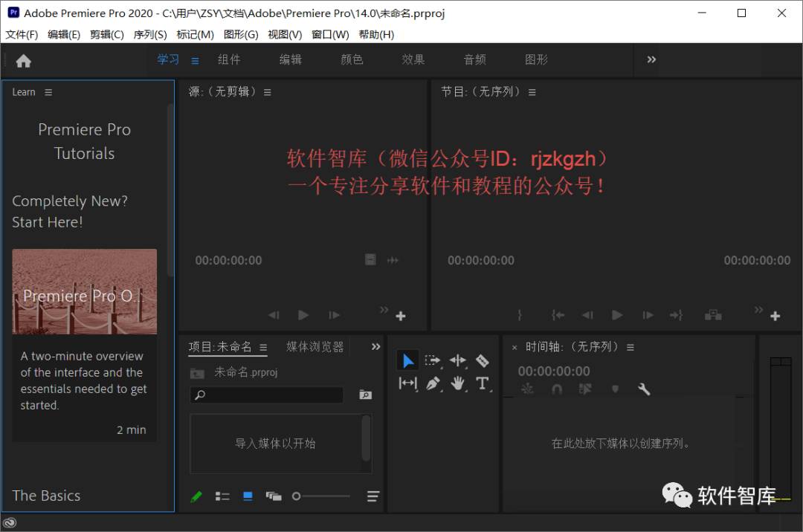The width and height of the screenshot is (803, 532).
Task: Close the timeline panel tab
Action: (515, 348)
